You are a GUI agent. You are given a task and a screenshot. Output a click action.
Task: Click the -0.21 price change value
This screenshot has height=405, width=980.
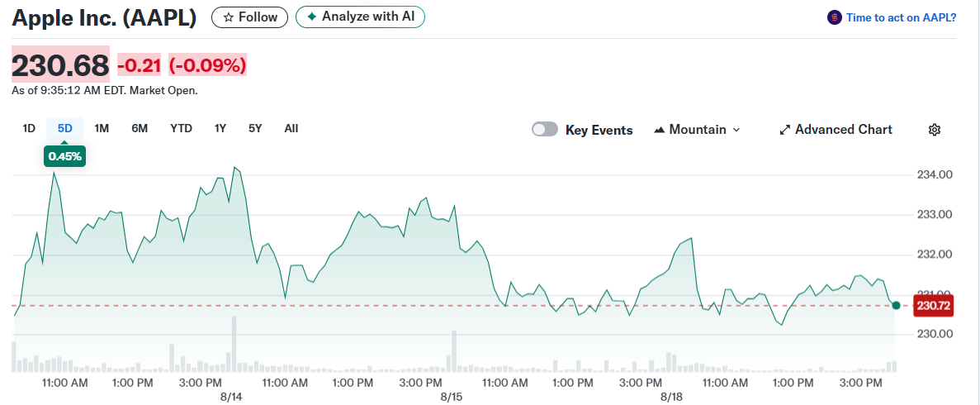pyautogui.click(x=140, y=65)
